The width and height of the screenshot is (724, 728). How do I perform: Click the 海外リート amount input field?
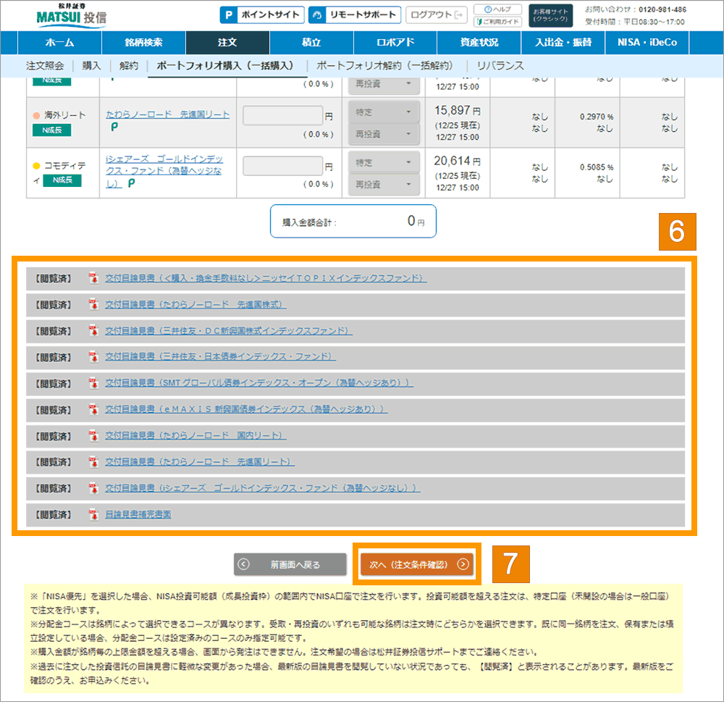[282, 116]
